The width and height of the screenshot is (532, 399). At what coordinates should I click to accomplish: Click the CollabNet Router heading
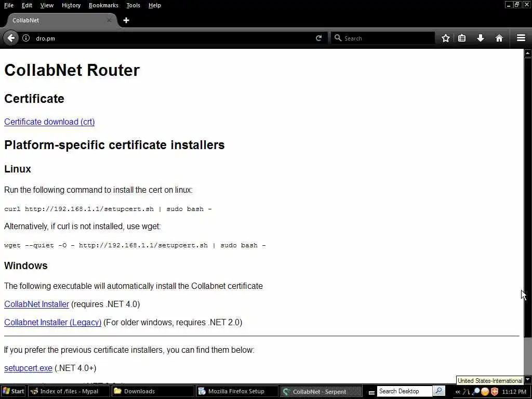(x=72, y=70)
